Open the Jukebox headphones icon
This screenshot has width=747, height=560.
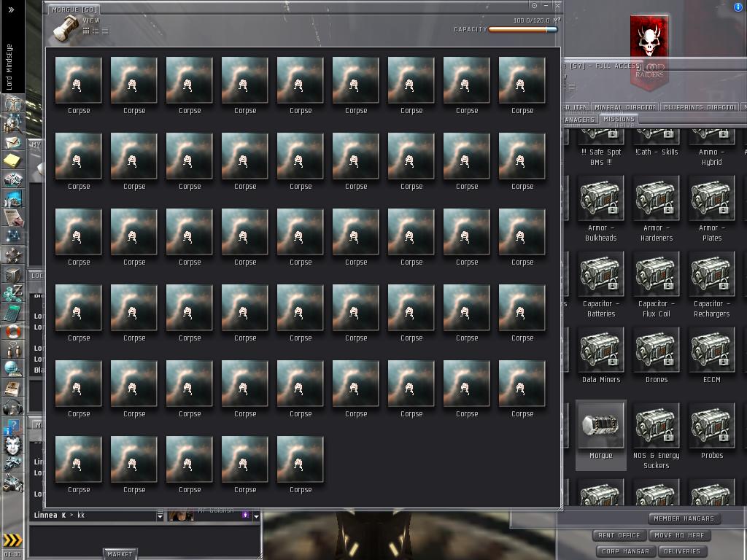[13, 406]
